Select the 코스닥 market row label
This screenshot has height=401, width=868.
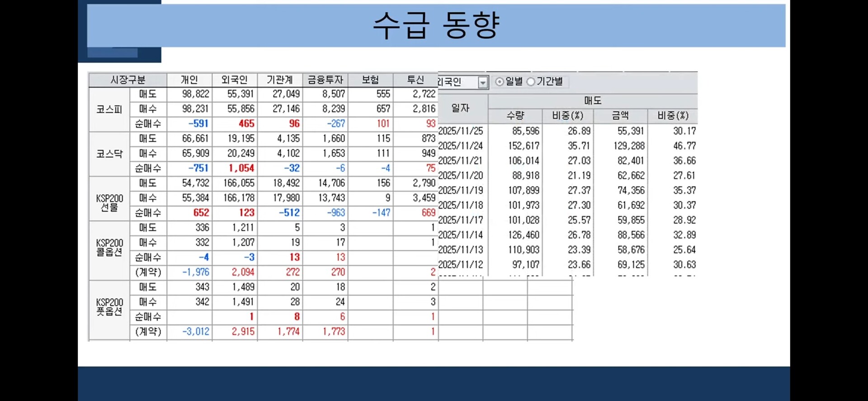[x=109, y=154]
